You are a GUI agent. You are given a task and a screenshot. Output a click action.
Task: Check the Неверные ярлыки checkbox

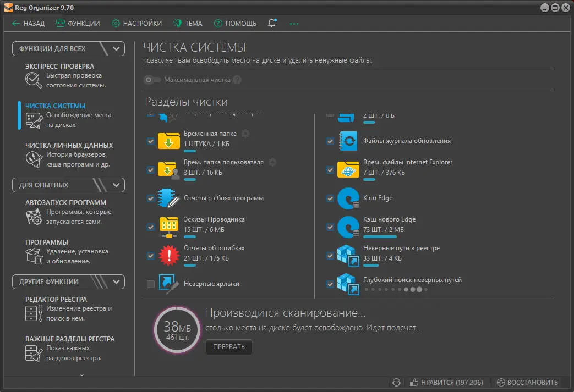coord(150,284)
